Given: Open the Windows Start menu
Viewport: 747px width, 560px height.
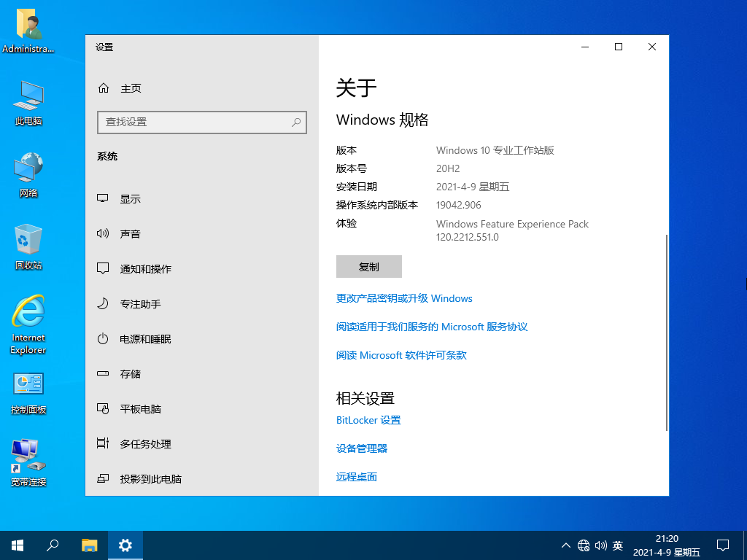Looking at the screenshot, I should (18, 545).
